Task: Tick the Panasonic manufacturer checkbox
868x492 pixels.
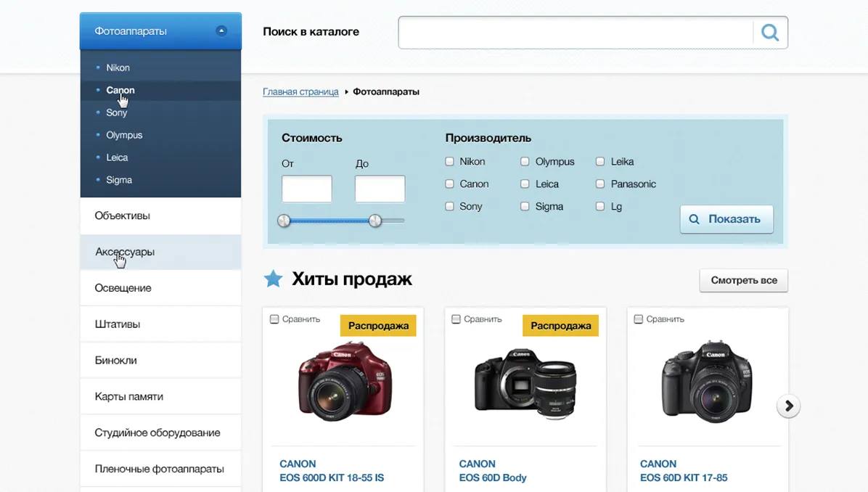Action: (600, 184)
